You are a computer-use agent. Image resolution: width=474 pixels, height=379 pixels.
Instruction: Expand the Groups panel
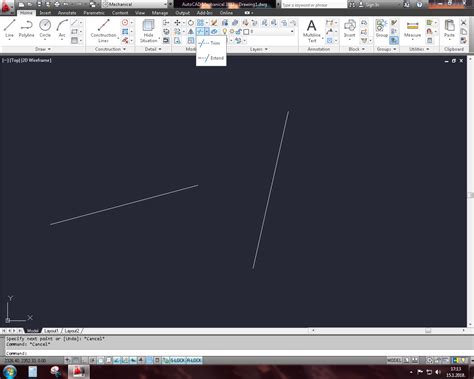[386, 49]
